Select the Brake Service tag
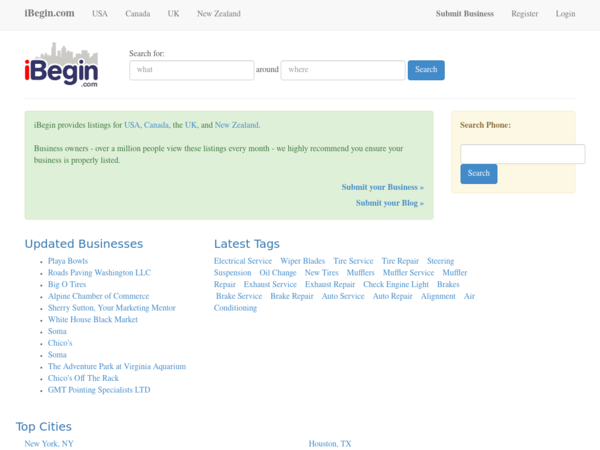The width and height of the screenshot is (600, 450). 239,296
